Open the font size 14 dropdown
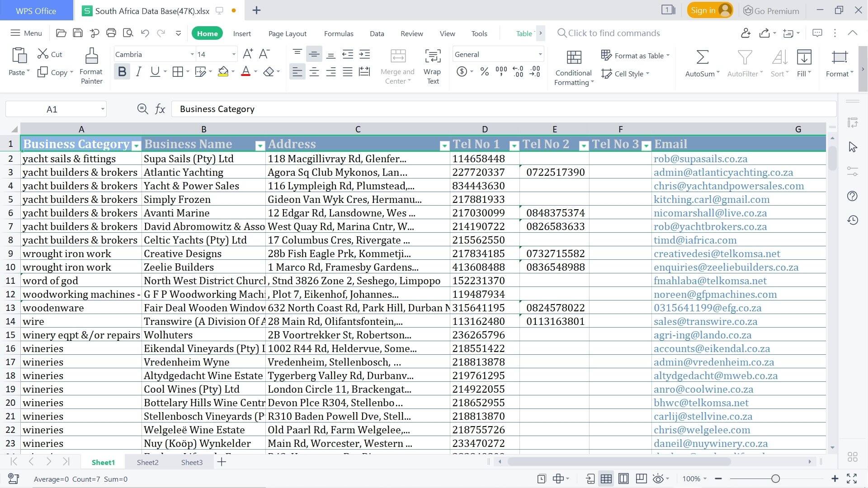 click(234, 54)
